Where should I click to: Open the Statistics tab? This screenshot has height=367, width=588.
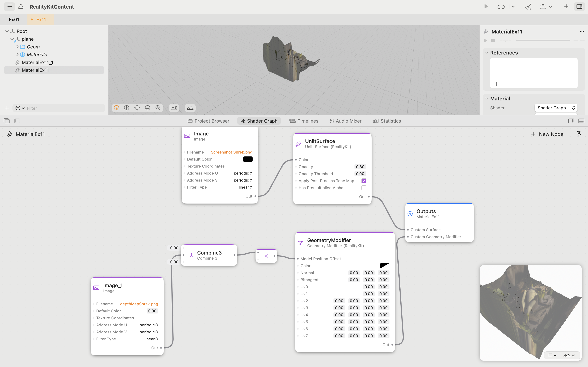pos(387,121)
